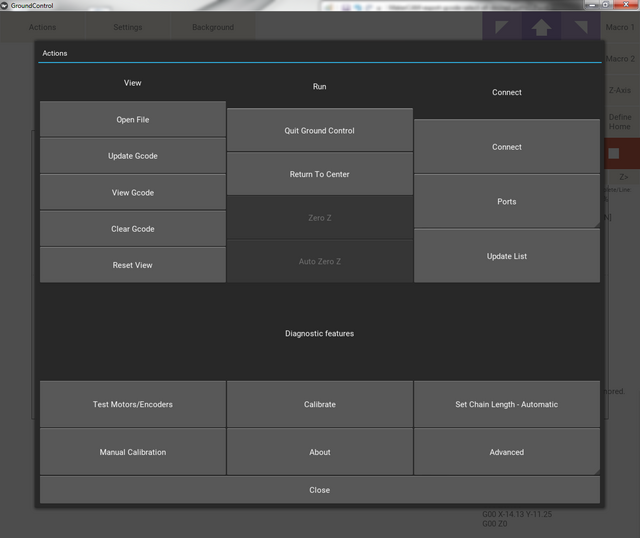Viewport: 640px width, 538px height.
Task: Click Set Chain Length - Automatic
Action: click(x=507, y=405)
